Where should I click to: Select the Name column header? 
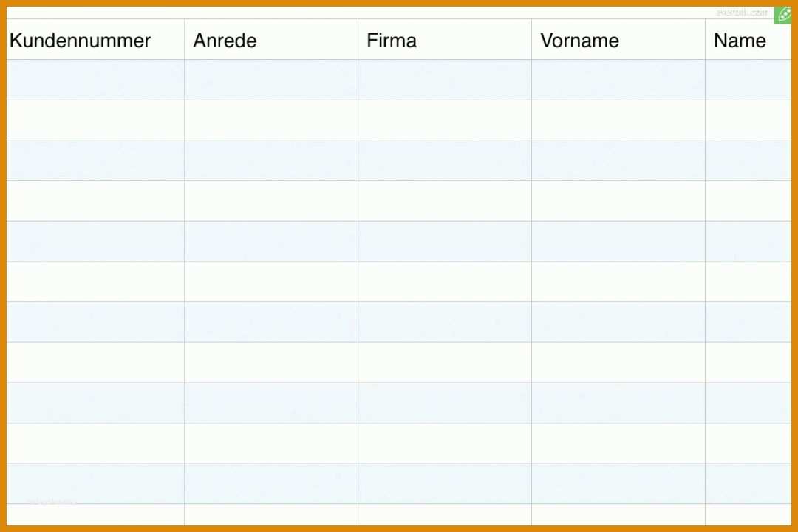pyautogui.click(x=740, y=41)
